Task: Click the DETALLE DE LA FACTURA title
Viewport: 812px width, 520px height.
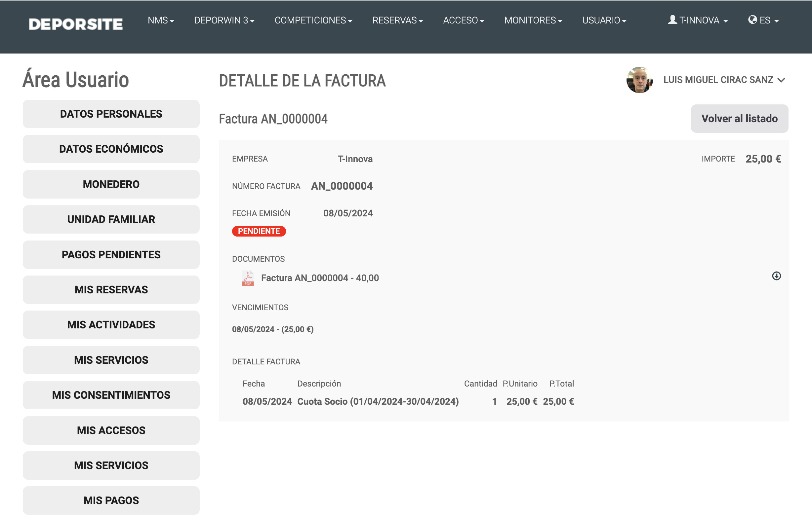Action: pos(302,81)
